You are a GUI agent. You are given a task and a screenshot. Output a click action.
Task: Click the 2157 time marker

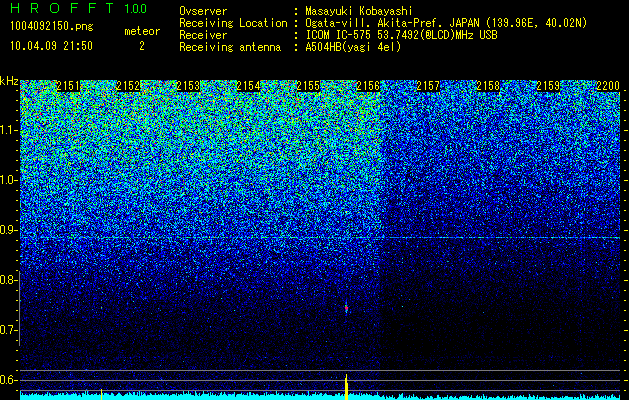tap(428, 86)
